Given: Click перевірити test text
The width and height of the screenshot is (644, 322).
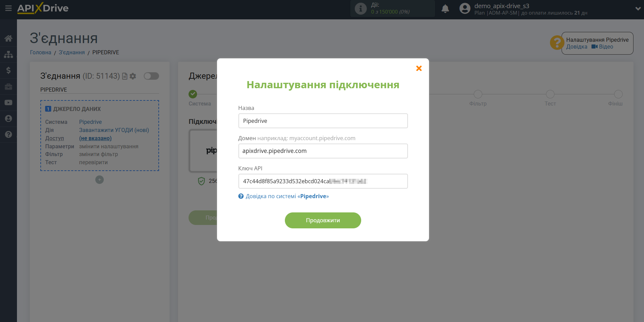Looking at the screenshot, I should [94, 162].
